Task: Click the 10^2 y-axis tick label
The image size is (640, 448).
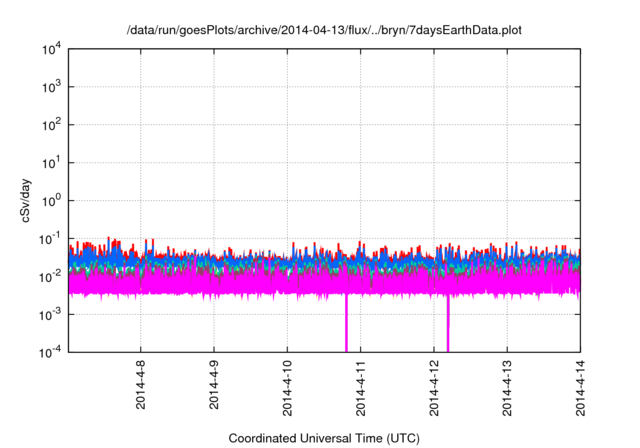Action: coord(52,125)
